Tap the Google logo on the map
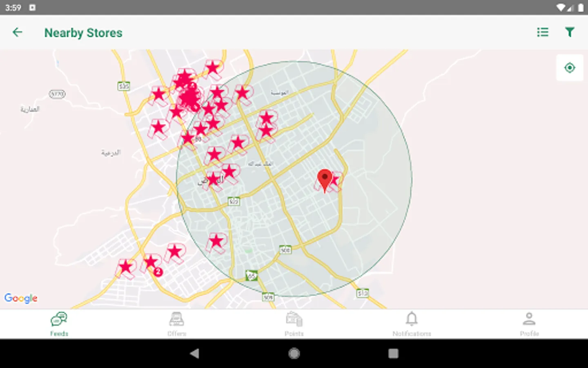 point(21,298)
